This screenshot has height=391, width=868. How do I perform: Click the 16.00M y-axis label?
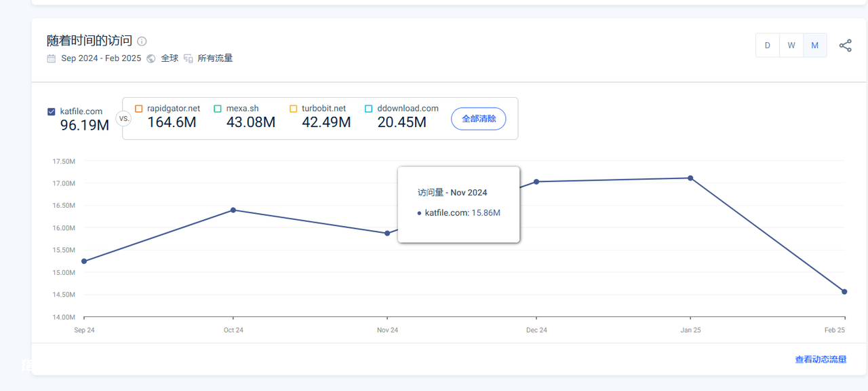(64, 228)
